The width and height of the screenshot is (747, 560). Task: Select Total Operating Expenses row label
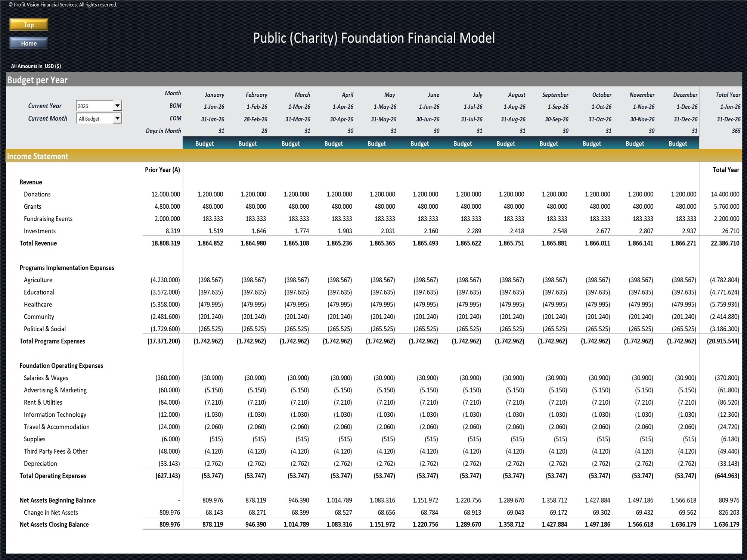(x=53, y=476)
